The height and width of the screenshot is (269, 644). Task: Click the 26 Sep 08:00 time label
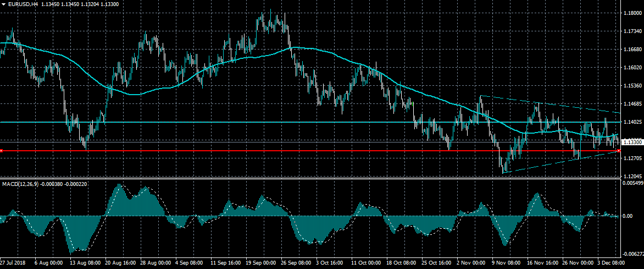(297, 262)
